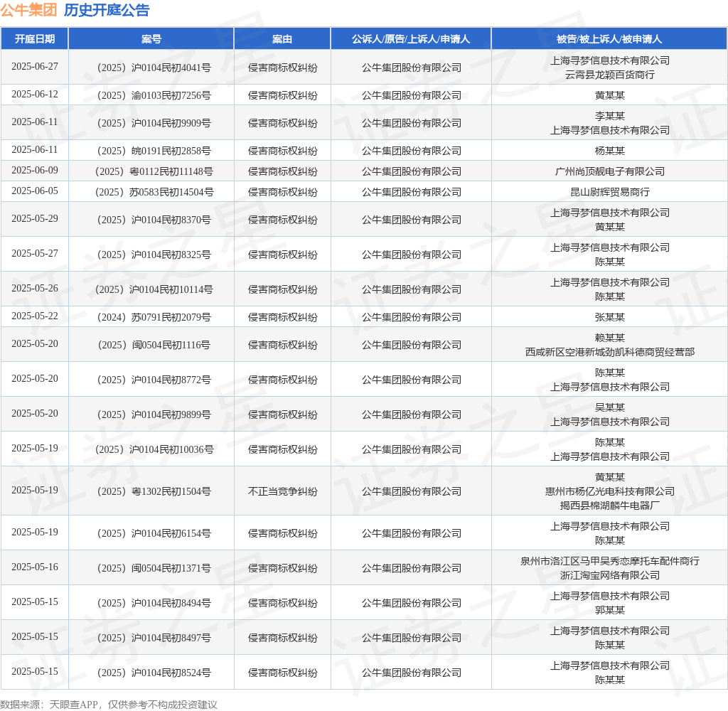Select defendant 杨某某
728x711 pixels.
pos(610,151)
